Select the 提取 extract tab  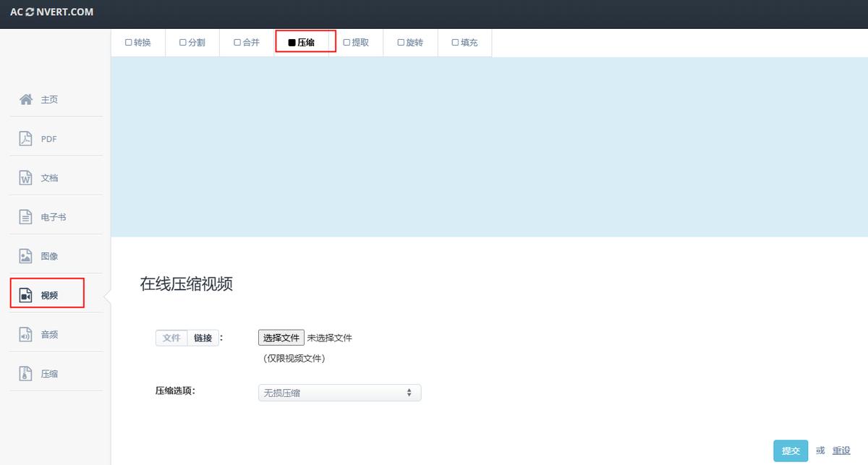tap(356, 43)
